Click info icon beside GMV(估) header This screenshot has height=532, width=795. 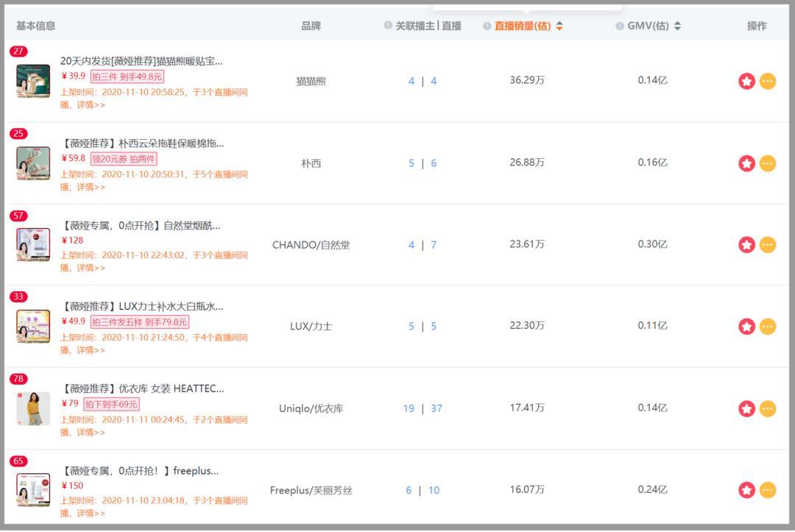point(620,26)
